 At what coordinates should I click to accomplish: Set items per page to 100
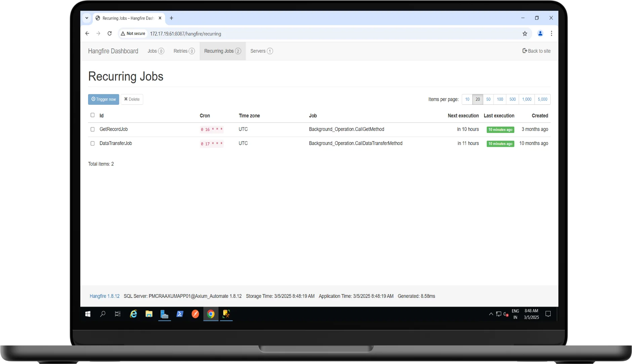click(500, 99)
